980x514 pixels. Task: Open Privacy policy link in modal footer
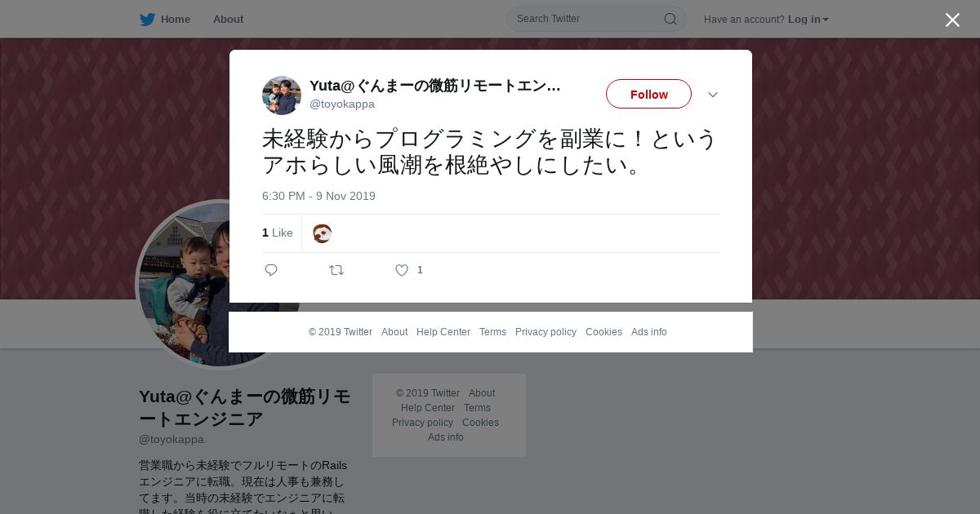pyautogui.click(x=546, y=332)
